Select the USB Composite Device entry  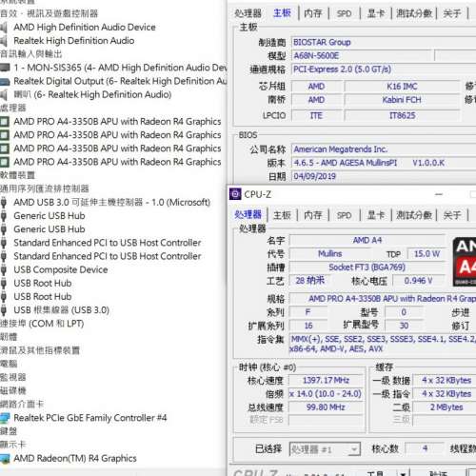(61, 269)
